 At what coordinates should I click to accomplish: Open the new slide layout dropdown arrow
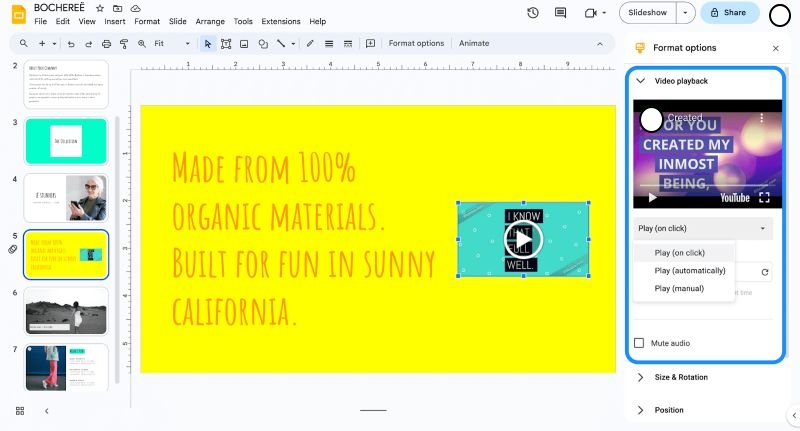[54, 44]
